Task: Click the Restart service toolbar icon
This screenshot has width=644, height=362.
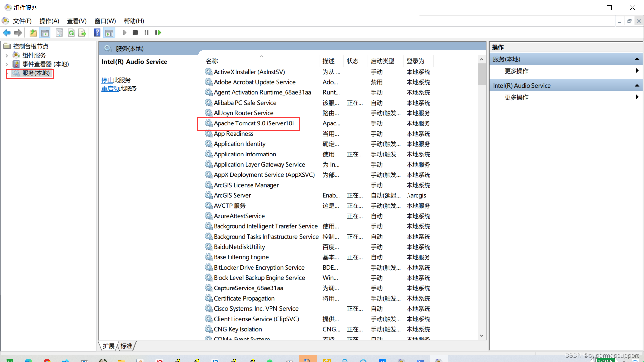Action: 158,33
